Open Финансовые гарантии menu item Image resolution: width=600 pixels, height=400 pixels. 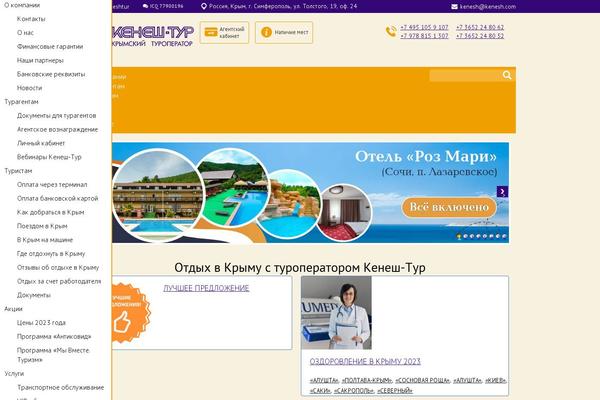click(x=50, y=46)
